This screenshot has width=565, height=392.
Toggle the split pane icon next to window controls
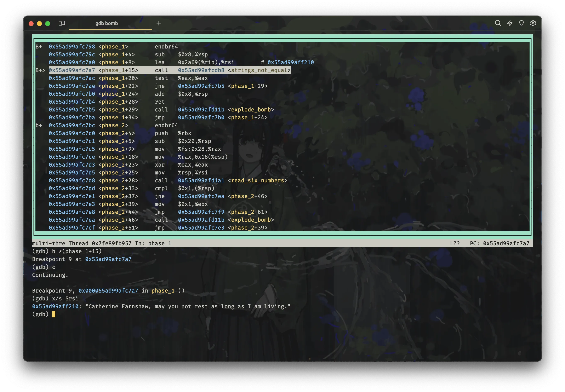(62, 23)
